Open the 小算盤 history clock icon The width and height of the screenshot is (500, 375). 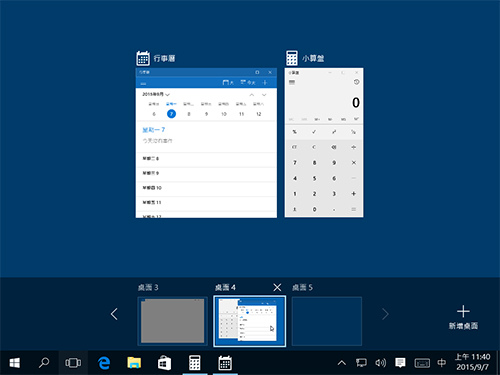click(356, 82)
